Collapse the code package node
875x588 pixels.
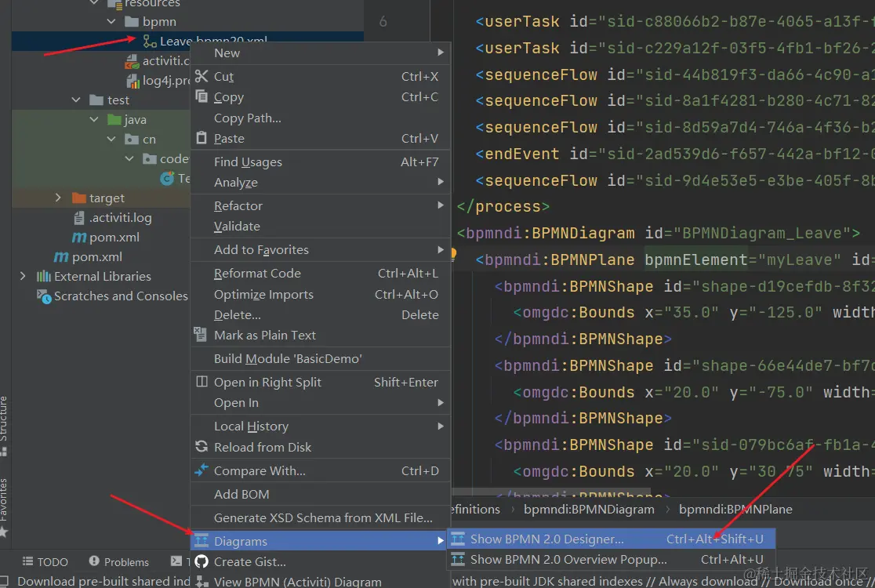coord(129,158)
